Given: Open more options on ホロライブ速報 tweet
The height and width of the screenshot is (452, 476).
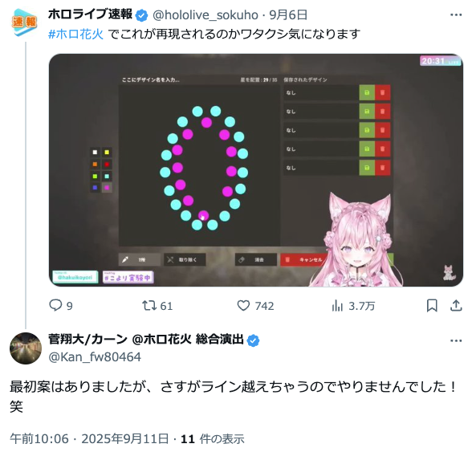Looking at the screenshot, I should coord(456,14).
